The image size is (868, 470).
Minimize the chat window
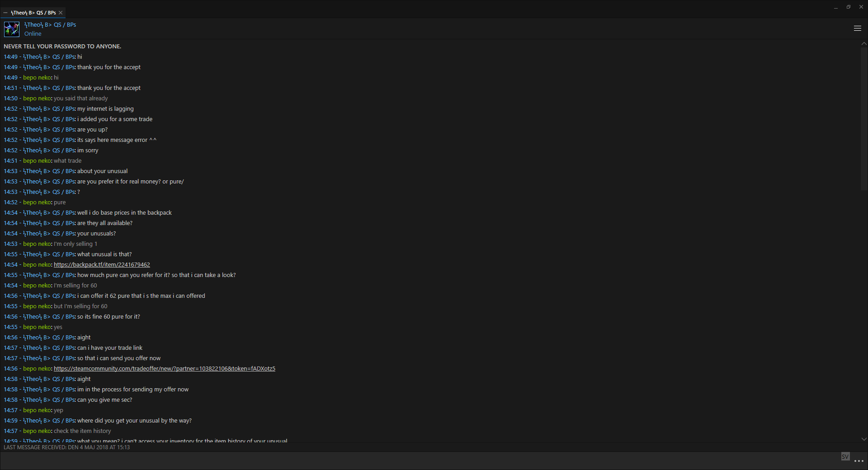836,7
